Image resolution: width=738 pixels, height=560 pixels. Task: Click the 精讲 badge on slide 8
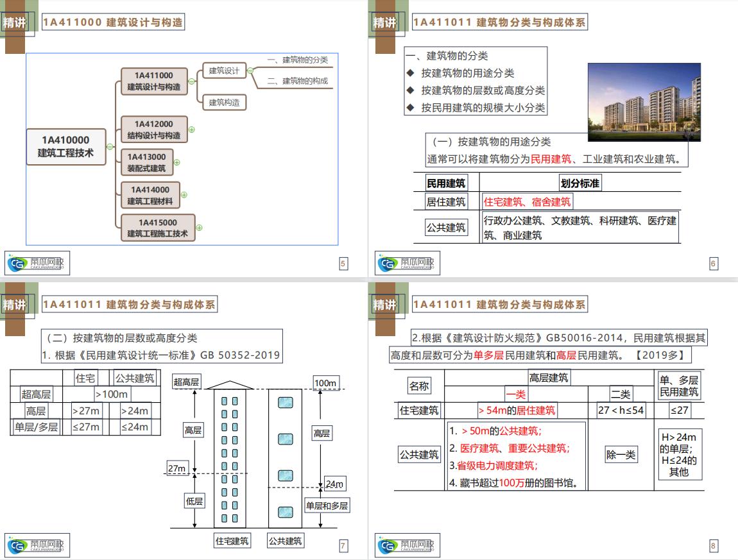click(385, 304)
